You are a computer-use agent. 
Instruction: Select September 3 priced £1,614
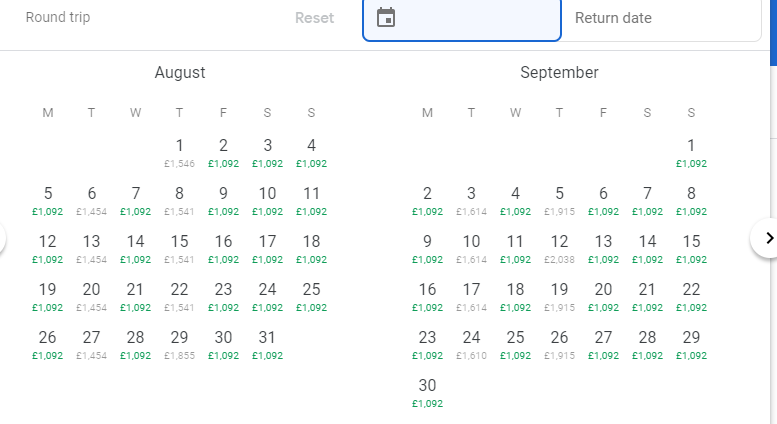(472, 199)
